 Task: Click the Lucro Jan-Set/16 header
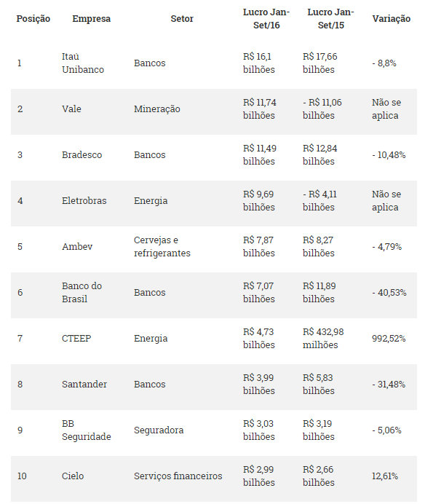[x=266, y=19]
